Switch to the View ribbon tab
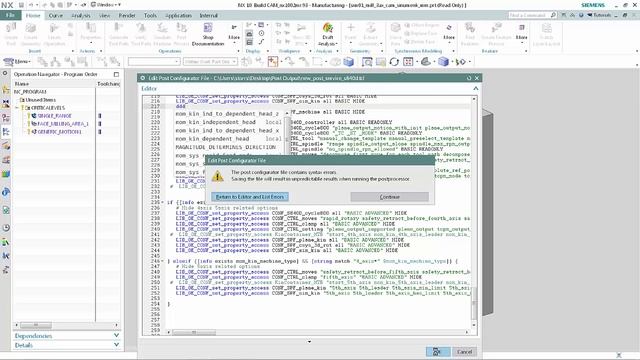 tap(105, 16)
